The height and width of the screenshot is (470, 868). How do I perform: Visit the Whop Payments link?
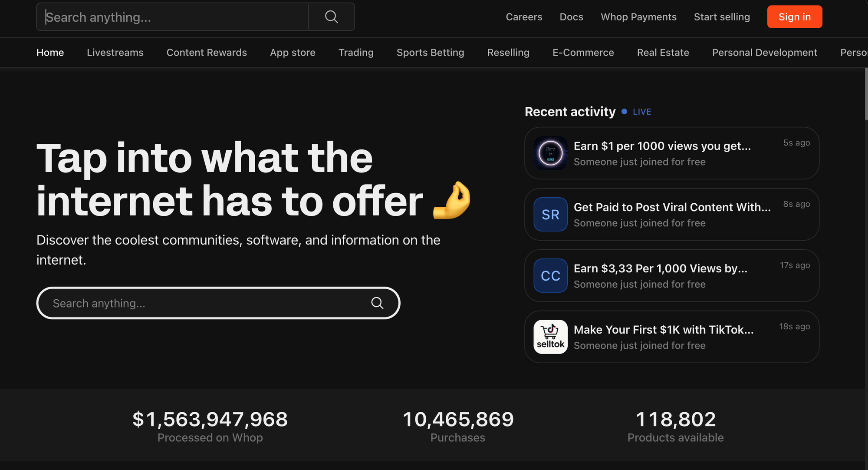point(638,17)
